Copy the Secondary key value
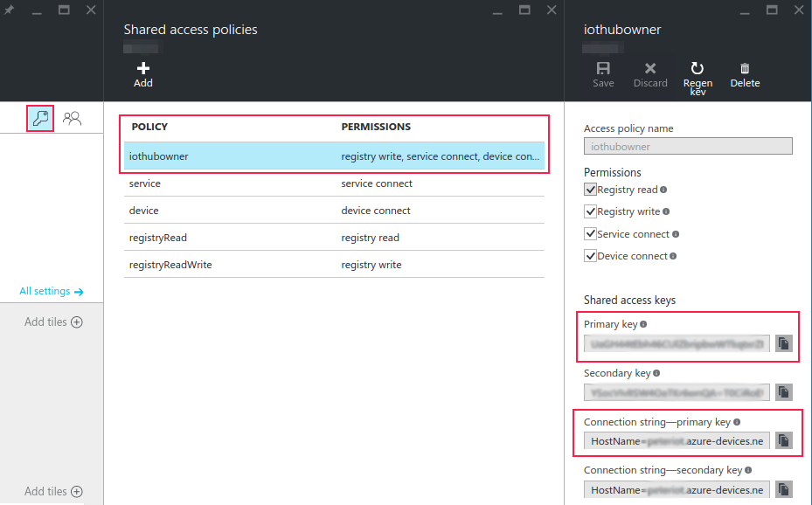Screen dimensions: 812x505 [x=783, y=392]
